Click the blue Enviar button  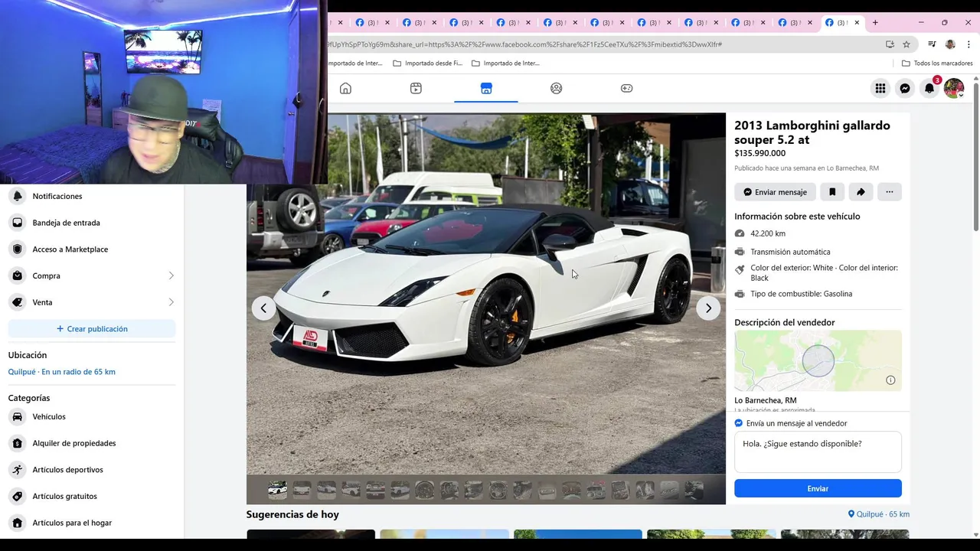tap(818, 488)
